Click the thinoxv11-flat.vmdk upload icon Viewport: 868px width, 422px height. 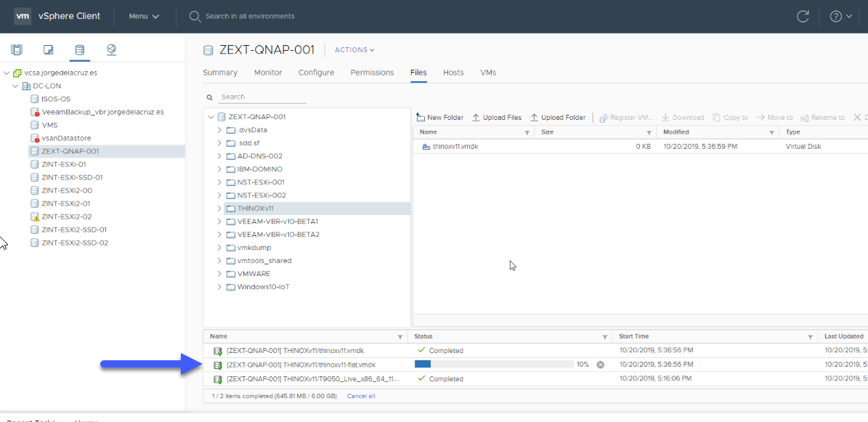[218, 365]
